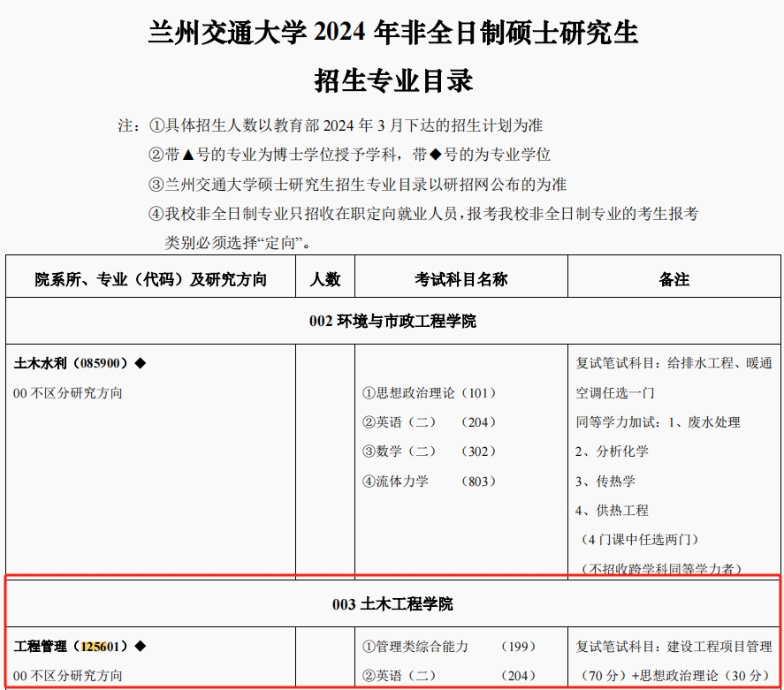The image size is (784, 690).
Task: Click the title 兰州交通大学 2024 年非全日制硕士研究生
Action: [393, 34]
